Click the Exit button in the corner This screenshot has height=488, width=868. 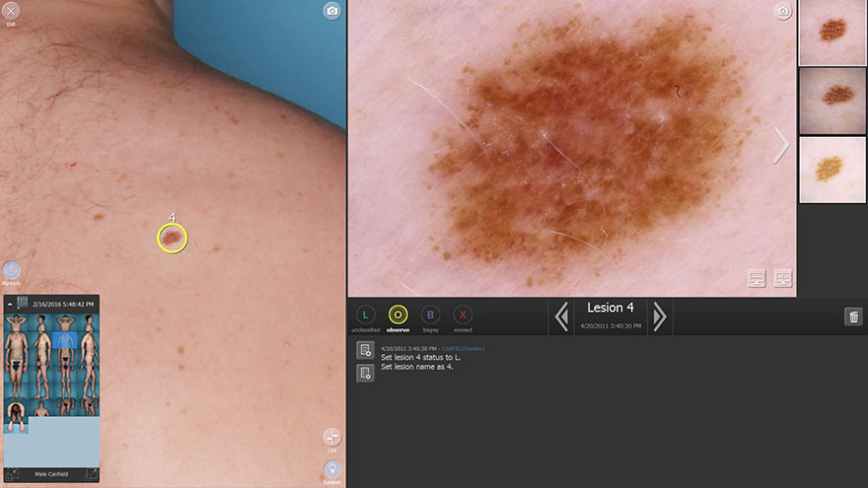pyautogui.click(x=11, y=11)
